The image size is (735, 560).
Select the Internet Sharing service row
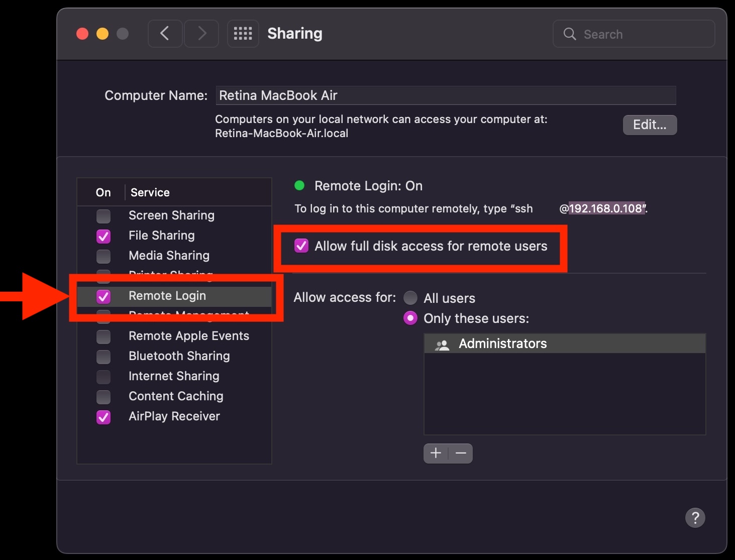tap(174, 376)
